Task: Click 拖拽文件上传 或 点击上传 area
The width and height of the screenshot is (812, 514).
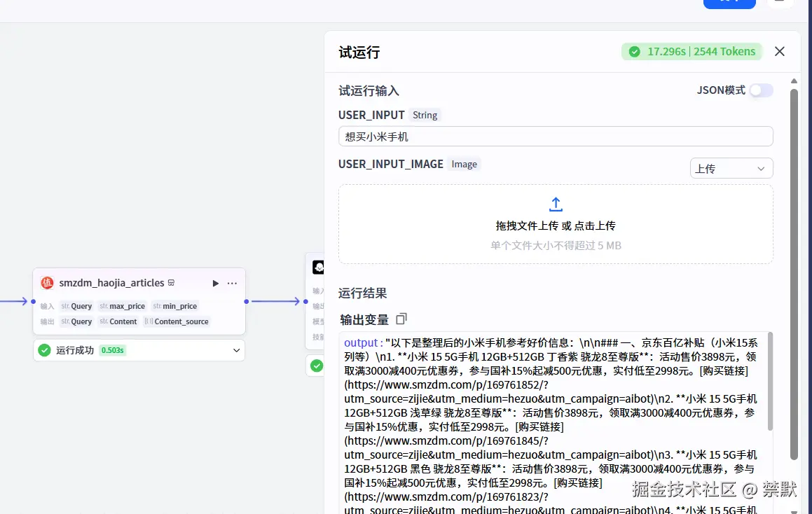Action: tap(556, 225)
